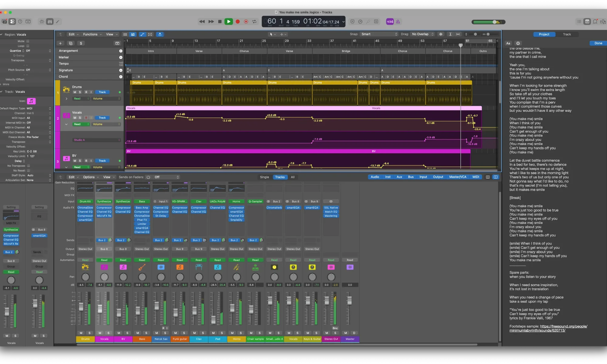Viewport: 607px width, 364px height.
Task: Click Mastering plugin on Stereo Out strip
Action: pyautogui.click(x=331, y=216)
